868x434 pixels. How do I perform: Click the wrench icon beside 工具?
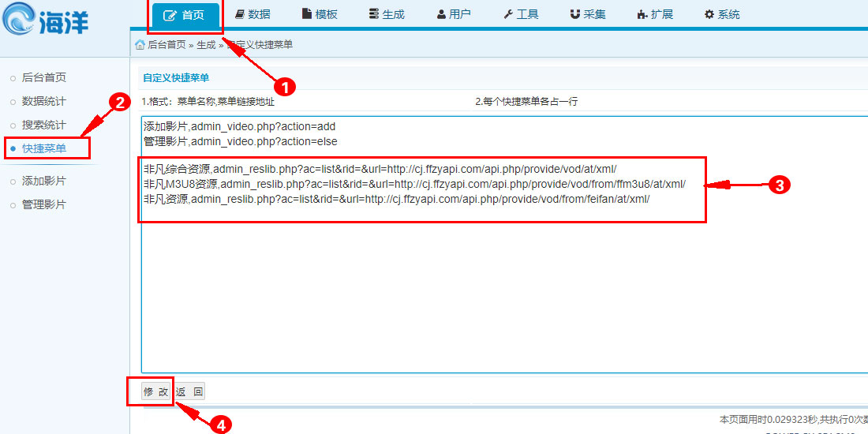(508, 14)
